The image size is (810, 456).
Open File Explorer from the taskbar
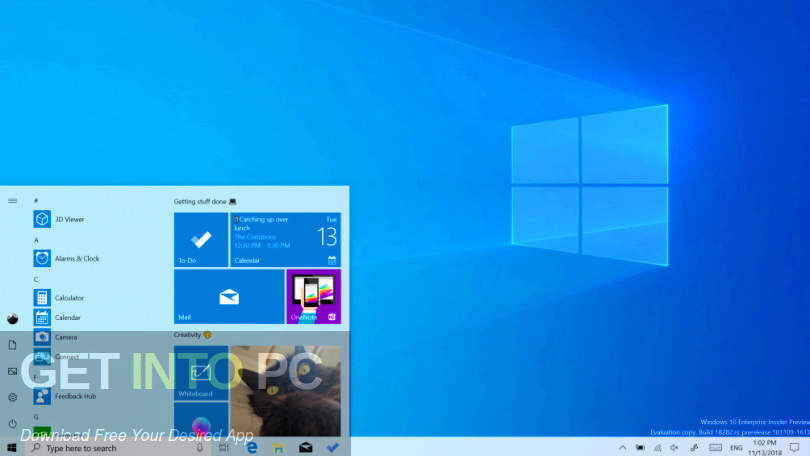click(278, 448)
